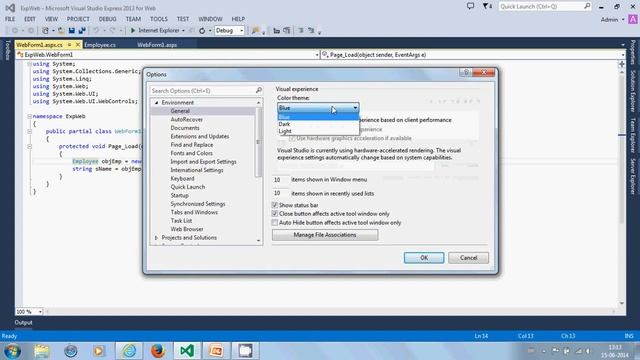Open the PROJECT menu
Image resolution: width=640 pixels, height=360 pixels.
click(78, 19)
